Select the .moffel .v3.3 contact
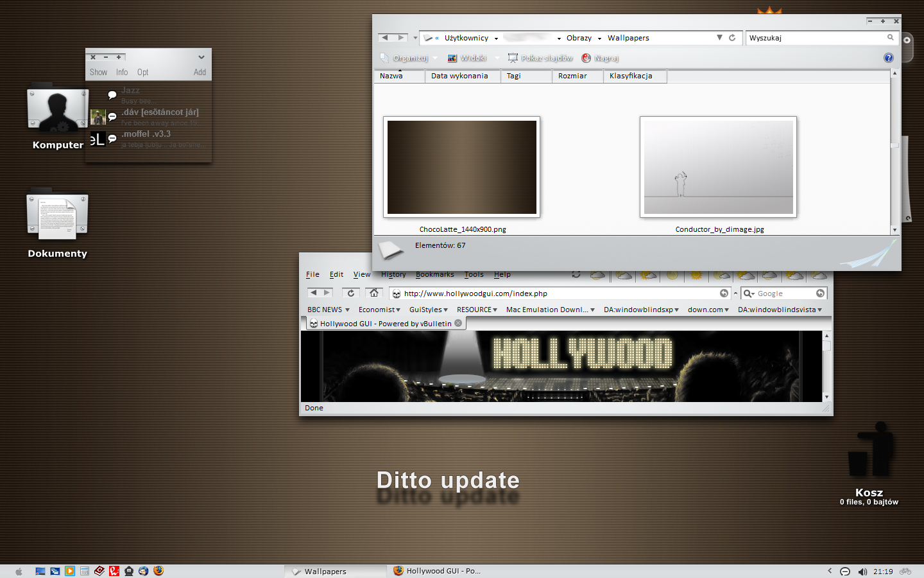The height and width of the screenshot is (578, 924). pyautogui.click(x=148, y=139)
